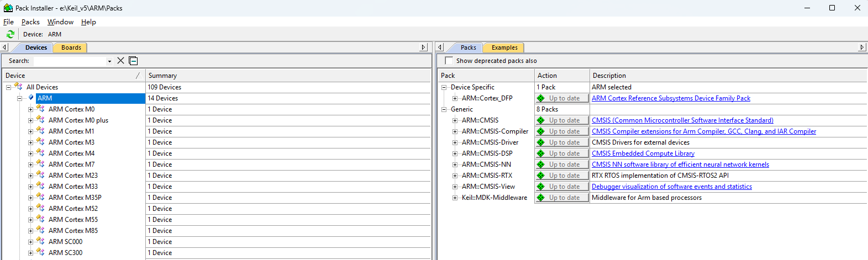Click the ARM SC300 device icon

(x=40, y=252)
